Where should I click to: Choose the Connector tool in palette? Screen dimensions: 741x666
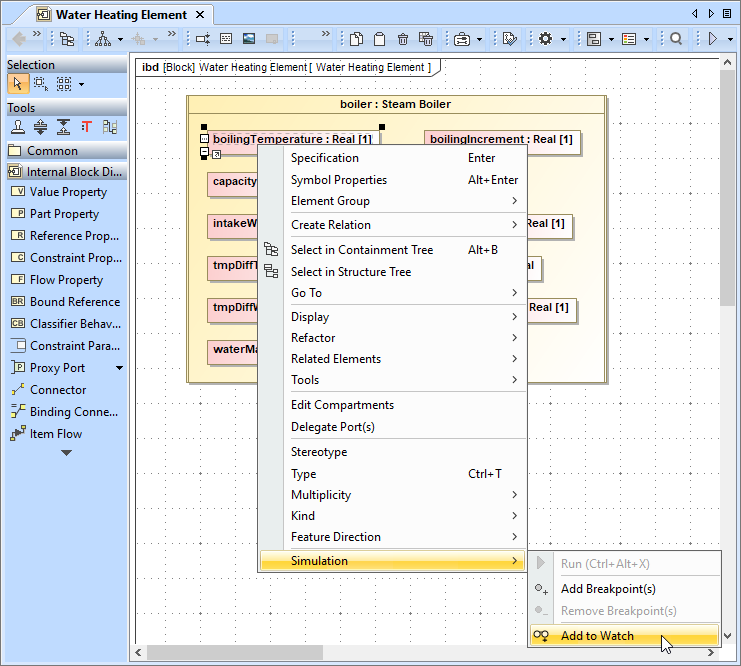click(57, 390)
